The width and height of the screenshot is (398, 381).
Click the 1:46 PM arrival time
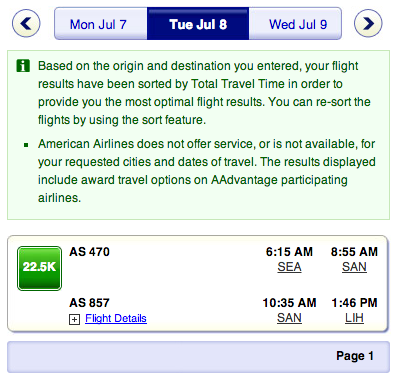354,303
